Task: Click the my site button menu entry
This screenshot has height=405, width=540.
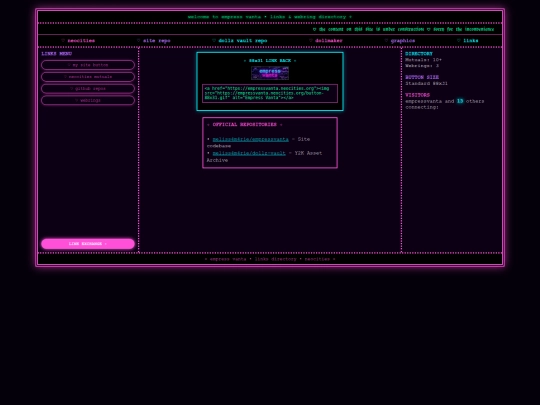Action: tap(88, 65)
